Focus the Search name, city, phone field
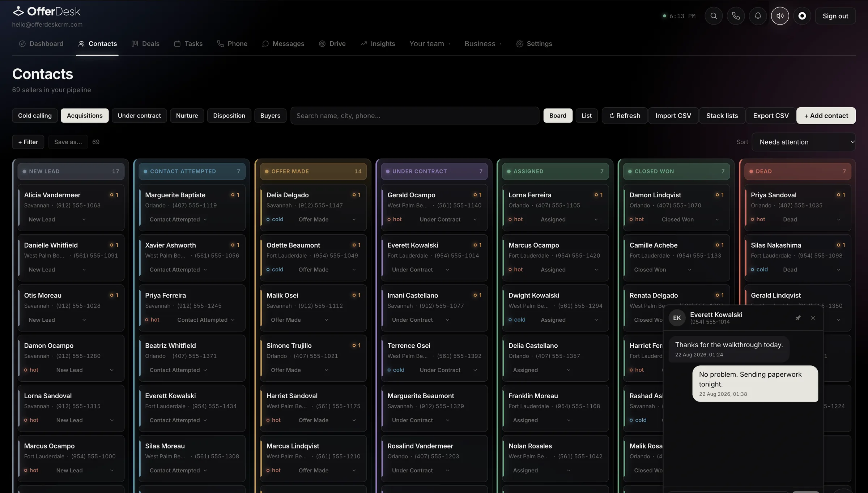This screenshot has width=868, height=493. (415, 116)
